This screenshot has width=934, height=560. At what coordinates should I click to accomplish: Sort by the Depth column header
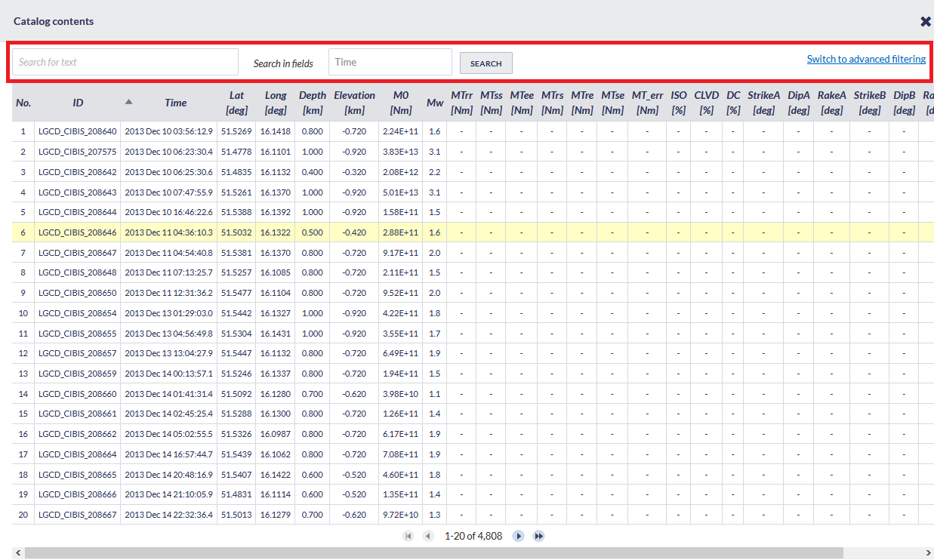313,103
